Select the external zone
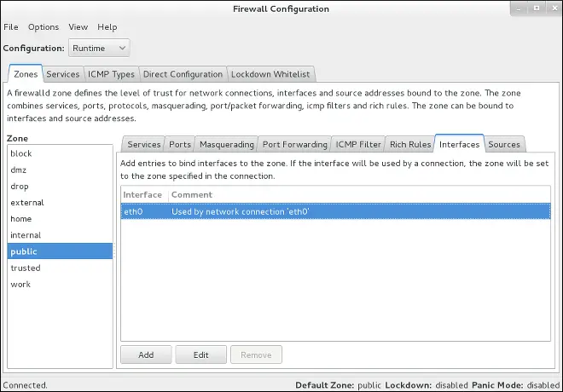Viewport: 563px width, 392px height. 60,203
